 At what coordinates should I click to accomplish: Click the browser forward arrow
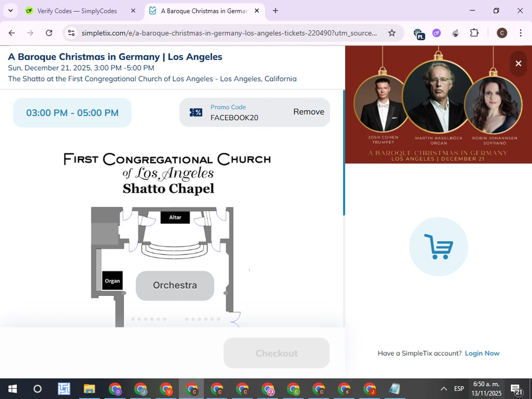30,33
